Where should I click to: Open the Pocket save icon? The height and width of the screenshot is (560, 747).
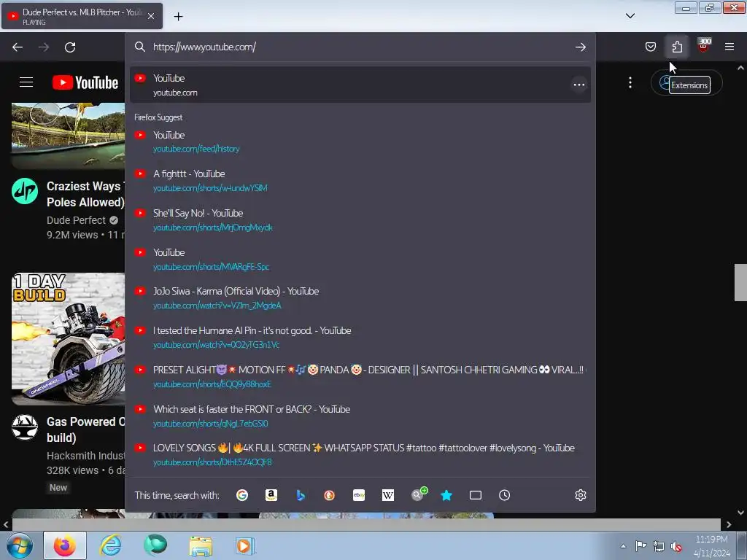650,47
